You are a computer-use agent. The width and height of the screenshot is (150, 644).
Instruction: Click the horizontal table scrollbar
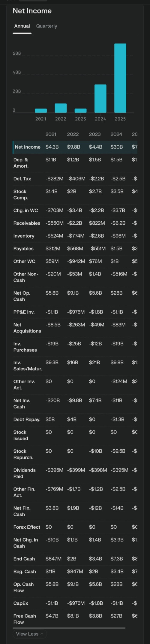pos(69,628)
